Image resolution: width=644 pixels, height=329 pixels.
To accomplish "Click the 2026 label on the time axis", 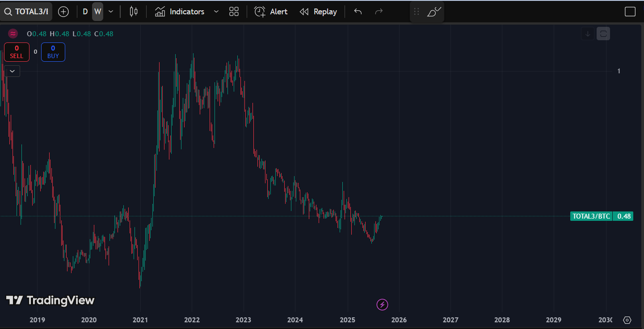I will (399, 320).
